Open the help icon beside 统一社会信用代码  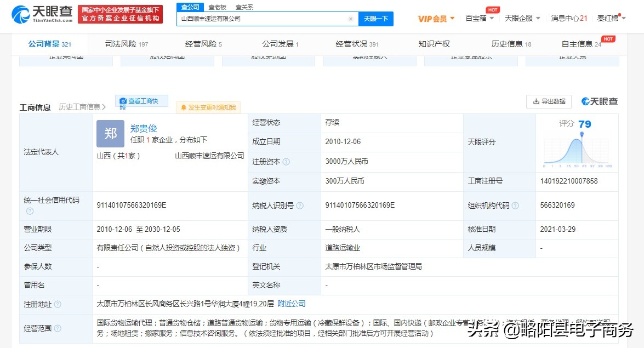[30, 212]
